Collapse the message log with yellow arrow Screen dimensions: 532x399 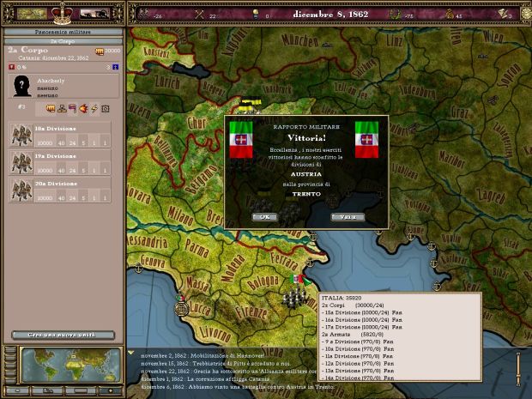pos(130,353)
